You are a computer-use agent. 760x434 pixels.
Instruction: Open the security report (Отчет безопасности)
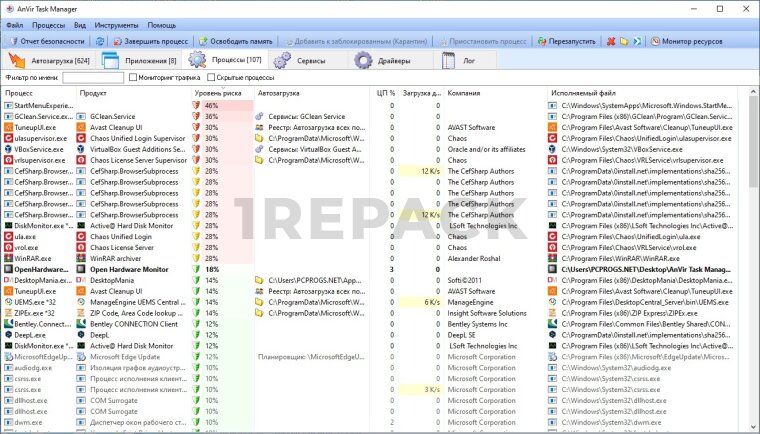(x=47, y=41)
